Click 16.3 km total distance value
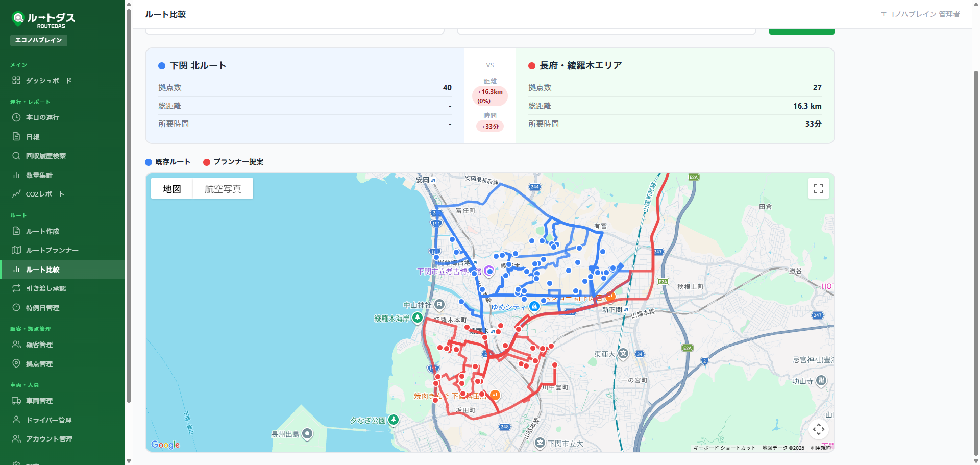This screenshot has height=465, width=980. 807,106
